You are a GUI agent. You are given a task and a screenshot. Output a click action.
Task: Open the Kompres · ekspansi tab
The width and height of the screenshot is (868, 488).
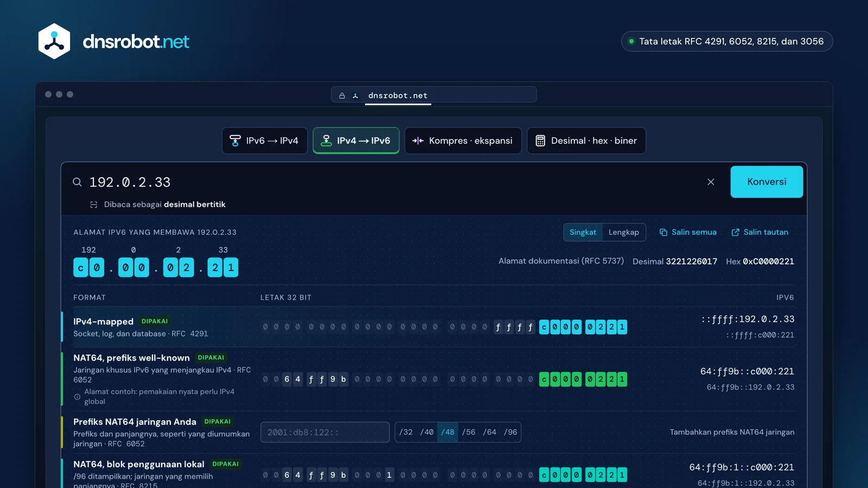tap(463, 140)
